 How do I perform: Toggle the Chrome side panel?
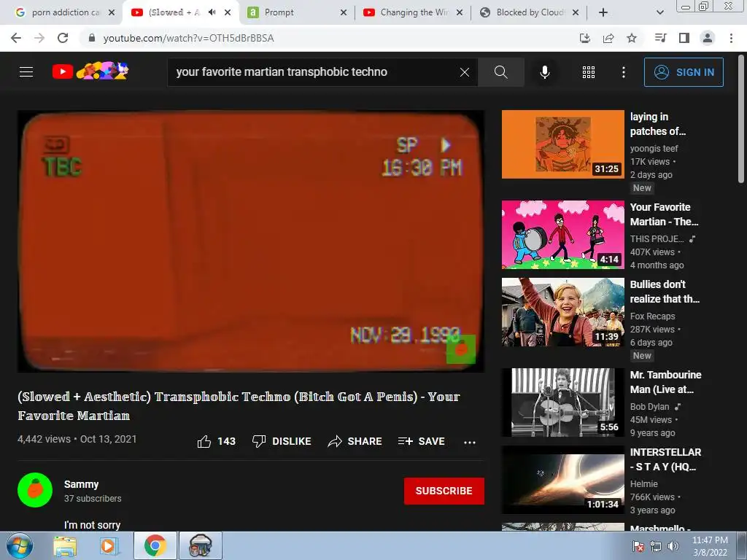684,38
